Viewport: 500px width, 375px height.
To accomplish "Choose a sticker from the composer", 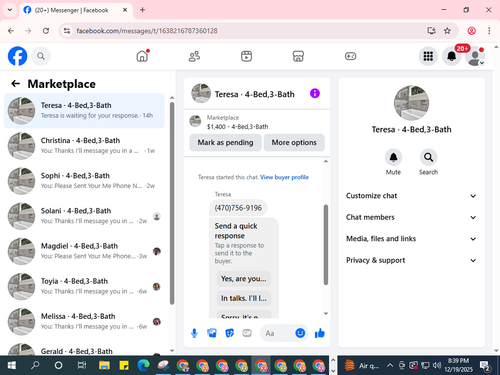I will pyautogui.click(x=229, y=333).
